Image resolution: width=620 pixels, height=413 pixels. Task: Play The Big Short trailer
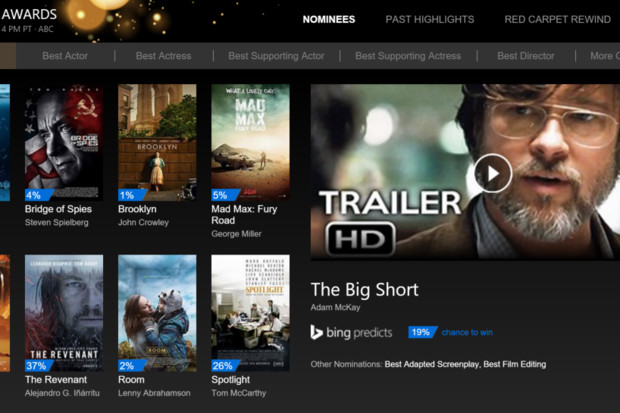coord(492,173)
